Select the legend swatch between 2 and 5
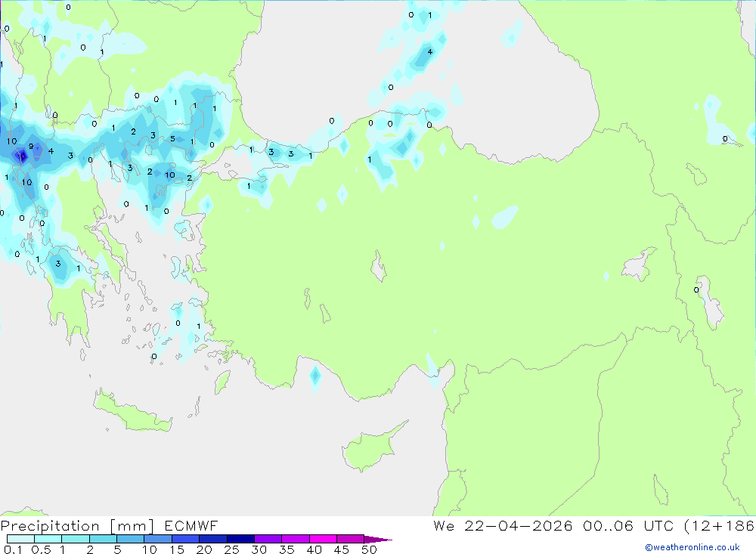This screenshot has width=756, height=554. (x=103, y=539)
